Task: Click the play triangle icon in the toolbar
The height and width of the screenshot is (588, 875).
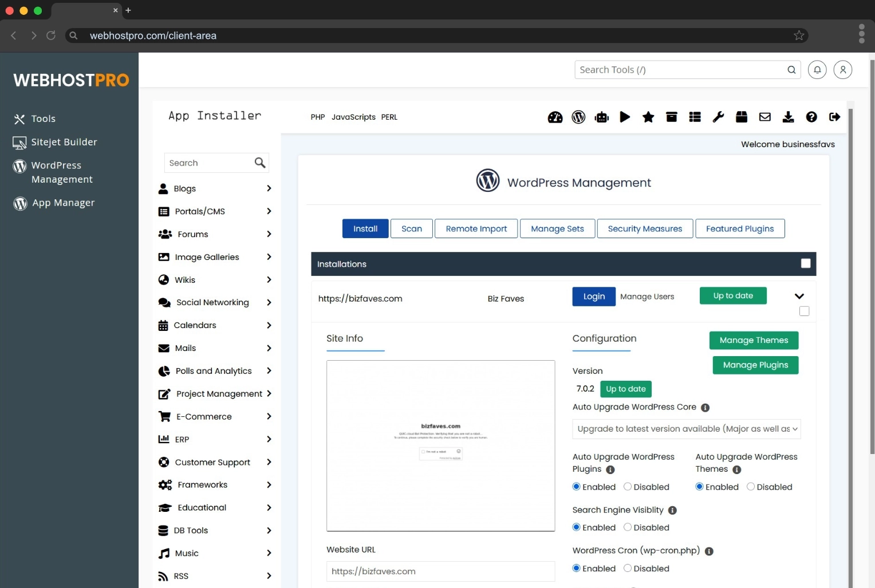Action: coord(625,117)
